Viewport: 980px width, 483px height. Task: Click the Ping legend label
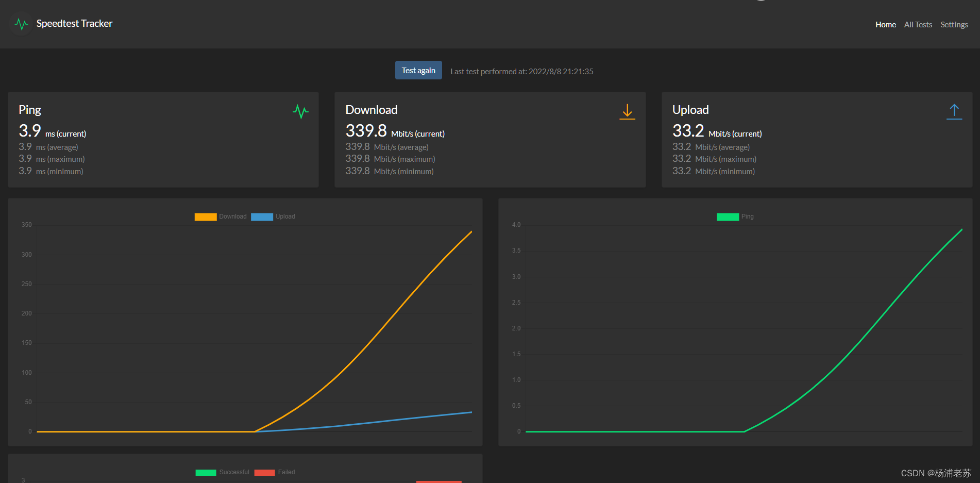pos(747,216)
